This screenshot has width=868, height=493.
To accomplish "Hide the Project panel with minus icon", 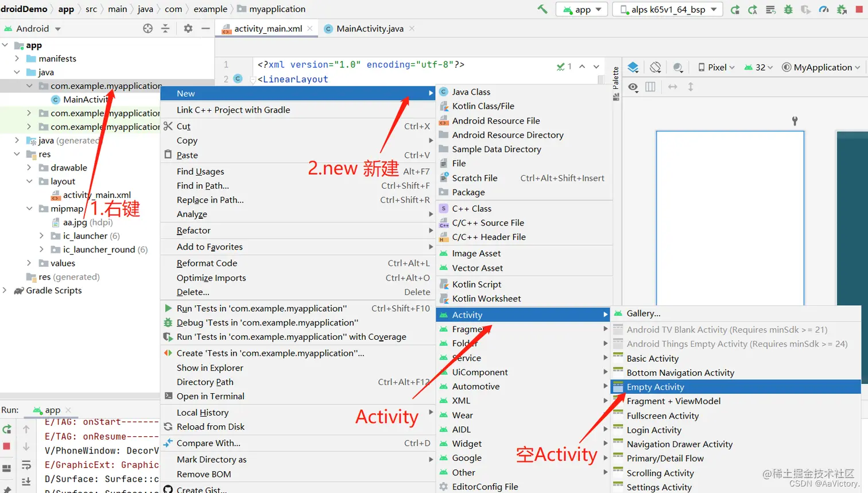I will 206,28.
